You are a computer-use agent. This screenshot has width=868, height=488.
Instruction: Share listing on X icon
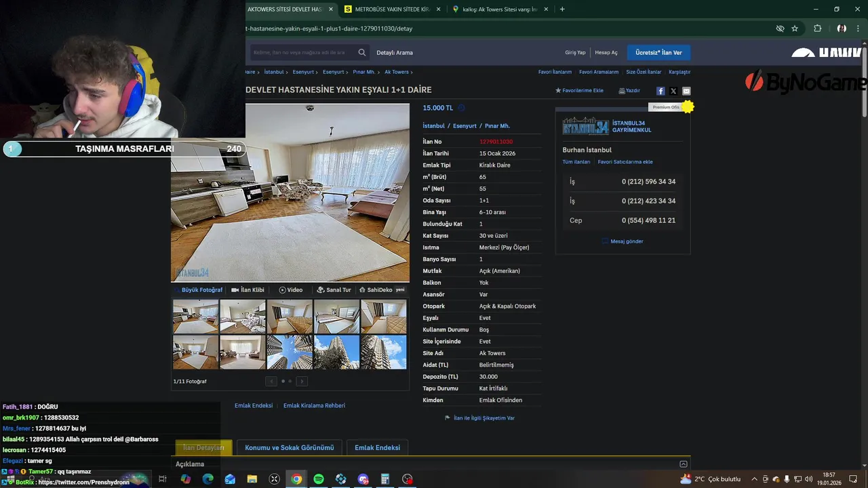(673, 91)
